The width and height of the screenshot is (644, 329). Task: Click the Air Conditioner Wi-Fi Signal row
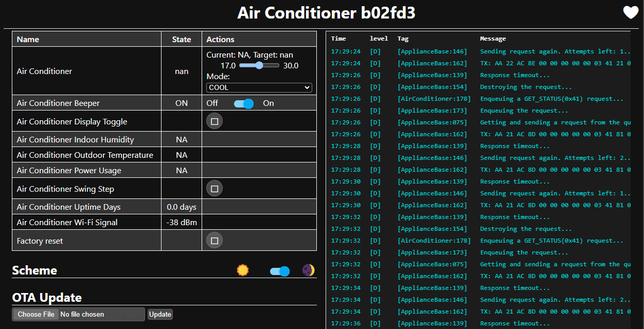coord(67,223)
